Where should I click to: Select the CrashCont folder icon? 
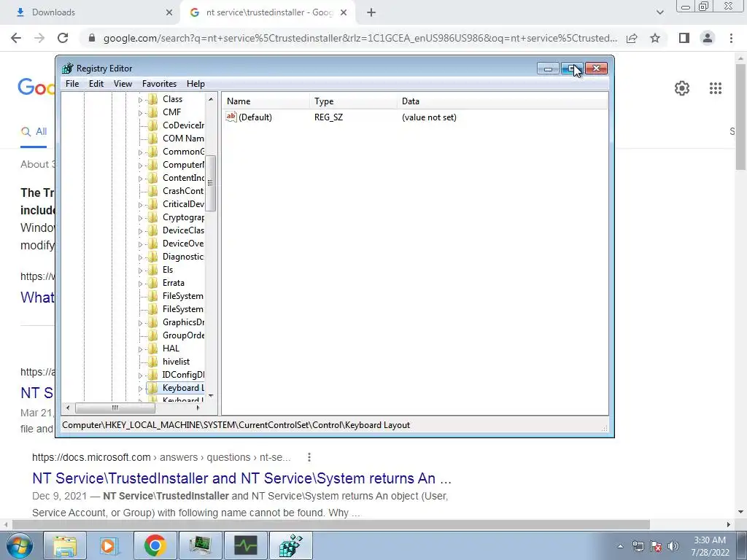pyautogui.click(x=153, y=191)
